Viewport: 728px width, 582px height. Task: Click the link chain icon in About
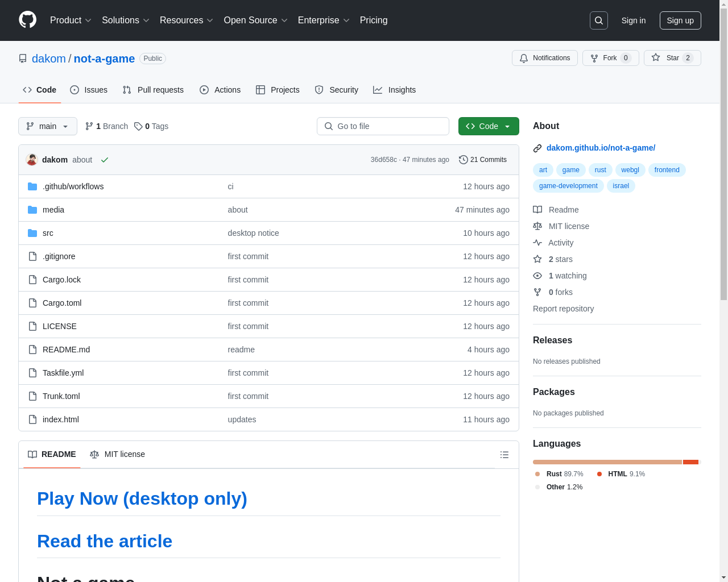[x=537, y=148]
